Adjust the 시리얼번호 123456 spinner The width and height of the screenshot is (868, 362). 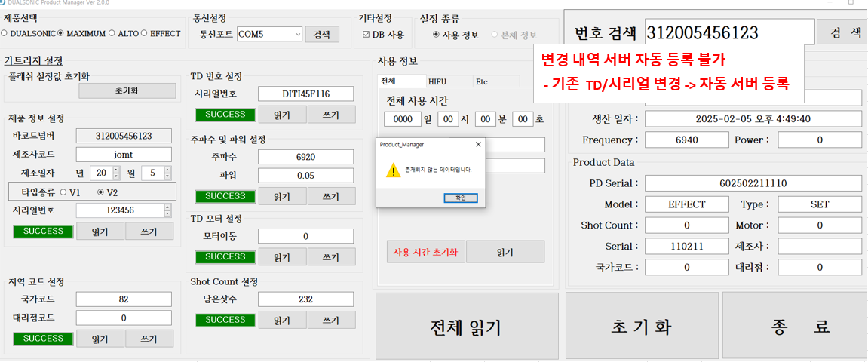(x=167, y=210)
